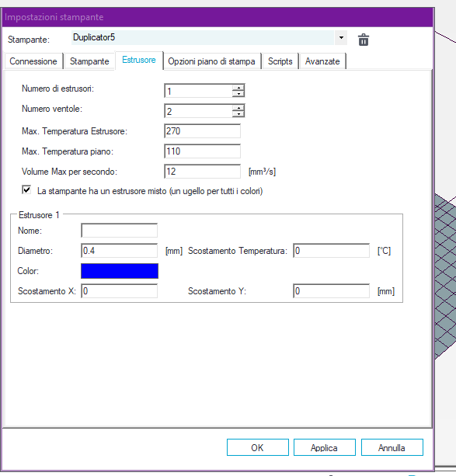456x476 pixels.
Task: Delete printer with the trash can icon
Action: (x=364, y=40)
